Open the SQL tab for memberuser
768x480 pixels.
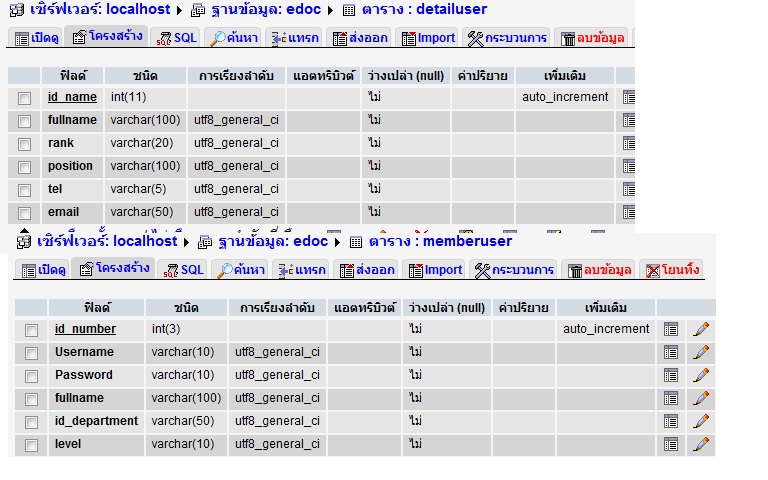point(184,270)
